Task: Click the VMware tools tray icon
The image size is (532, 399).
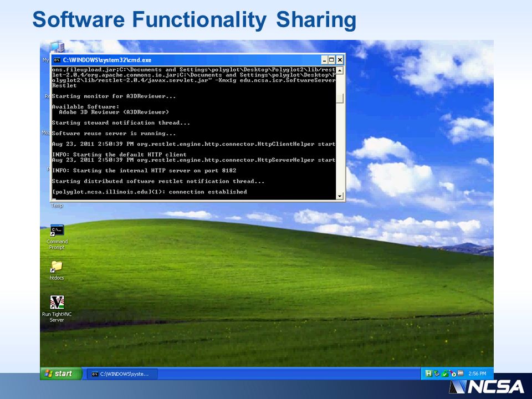Action: [461, 373]
